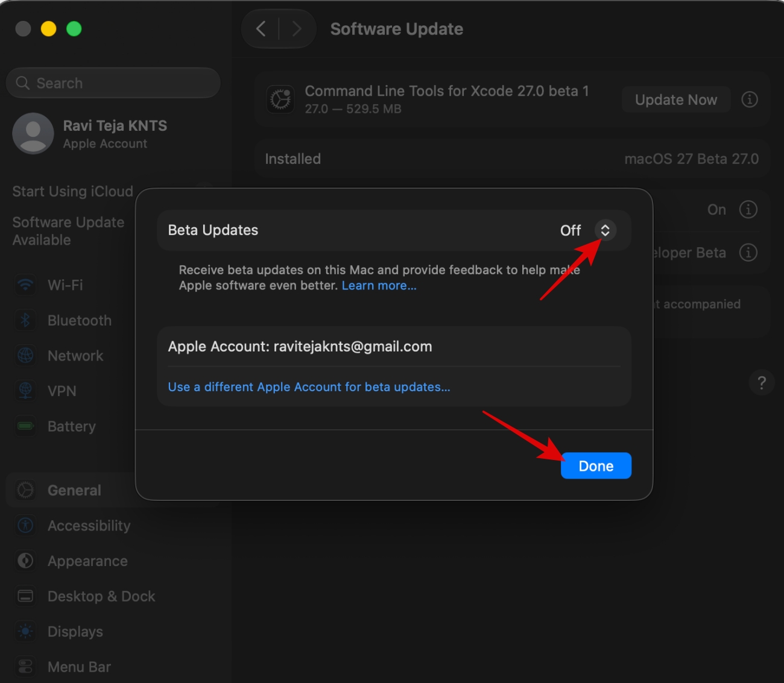Click the green zoom window button

point(74,29)
